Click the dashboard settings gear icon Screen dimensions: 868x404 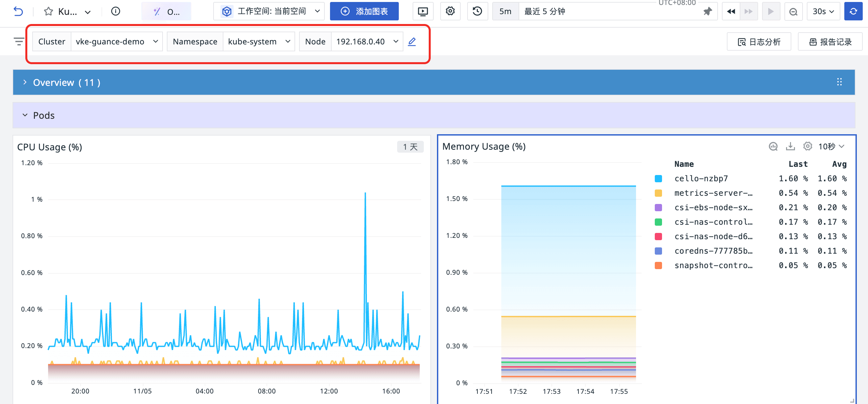(x=450, y=12)
